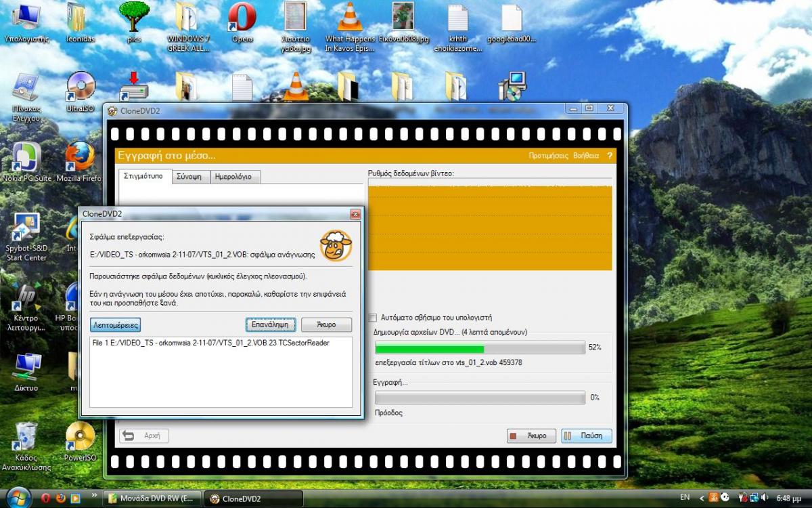Click the Windows Start orb
The width and height of the screenshot is (812, 508).
[18, 497]
